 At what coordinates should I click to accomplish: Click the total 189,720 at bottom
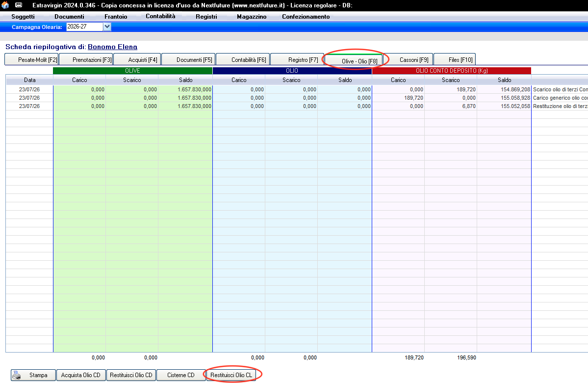pyautogui.click(x=414, y=357)
